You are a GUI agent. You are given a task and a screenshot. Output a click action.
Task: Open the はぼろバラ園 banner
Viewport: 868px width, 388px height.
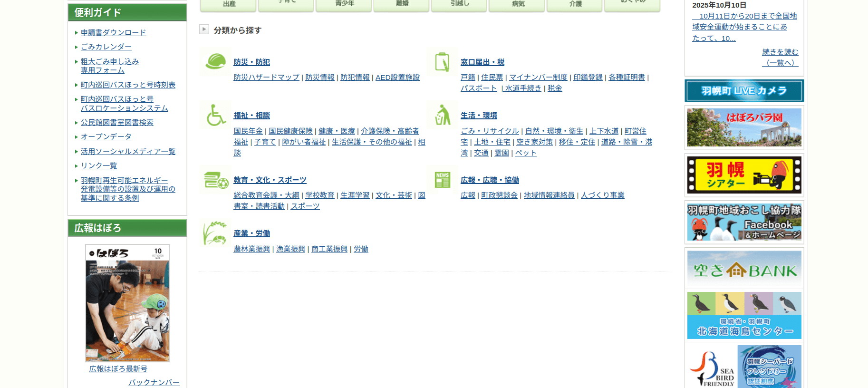click(x=744, y=127)
